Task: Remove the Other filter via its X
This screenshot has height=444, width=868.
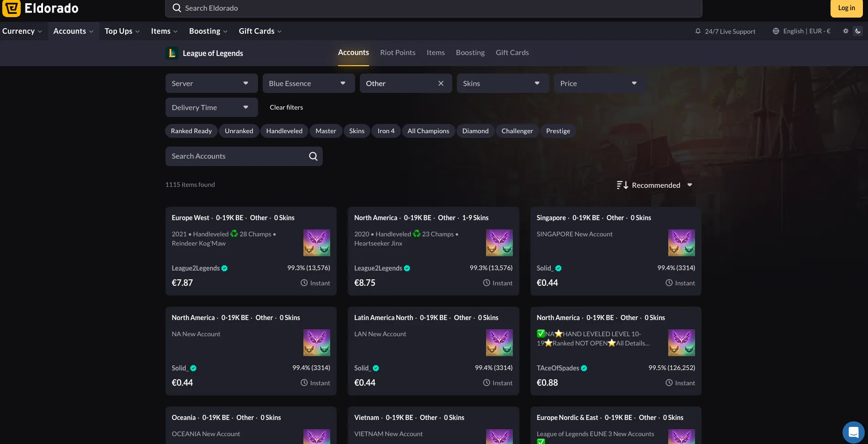Action: (x=440, y=83)
